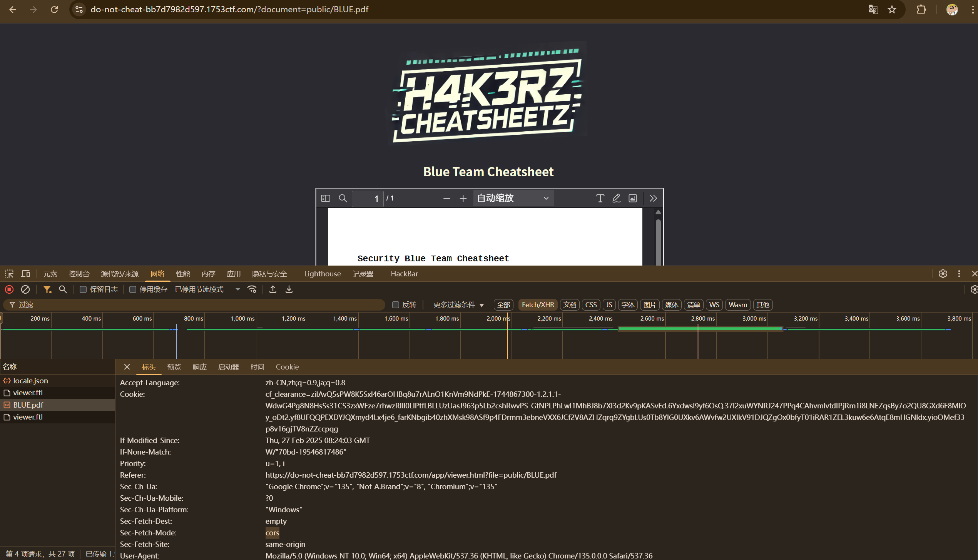Select 全部 request type filter
The height and width of the screenshot is (560, 978).
click(x=503, y=305)
